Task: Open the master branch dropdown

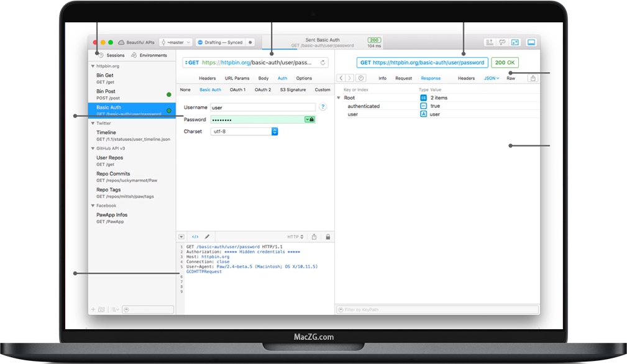Action: click(x=176, y=42)
